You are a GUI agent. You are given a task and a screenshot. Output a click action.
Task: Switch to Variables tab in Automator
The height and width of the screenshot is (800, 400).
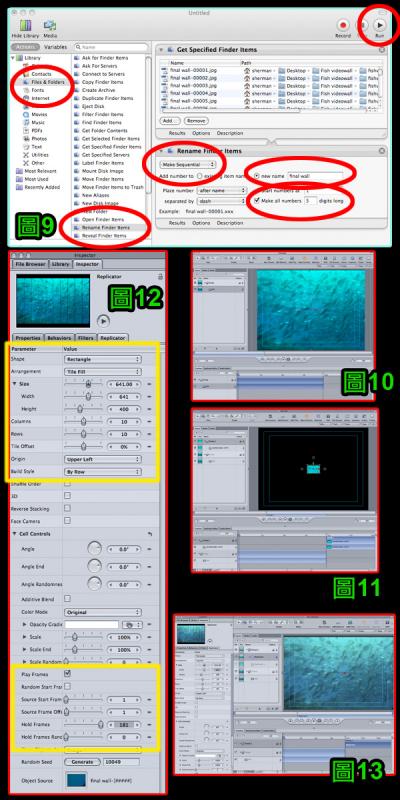(x=55, y=47)
